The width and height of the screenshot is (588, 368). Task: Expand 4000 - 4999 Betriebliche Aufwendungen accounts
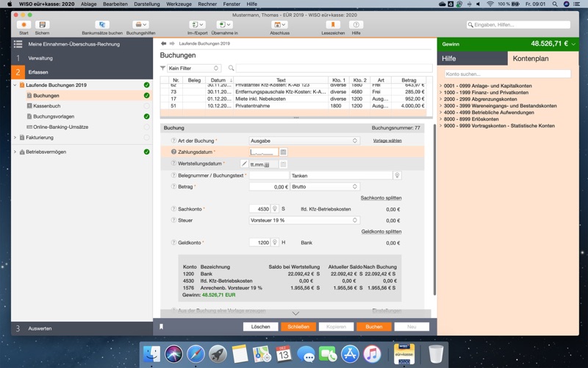tap(441, 113)
